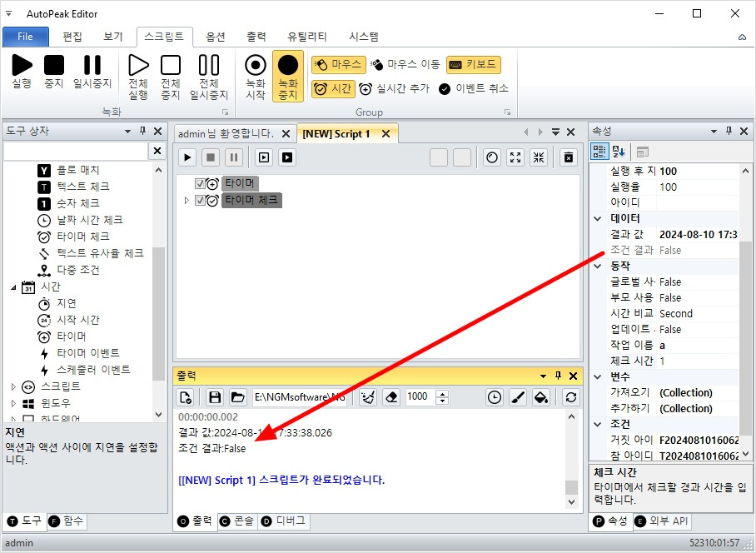
Task: Click the expand-all arrows icon
Action: pos(515,157)
